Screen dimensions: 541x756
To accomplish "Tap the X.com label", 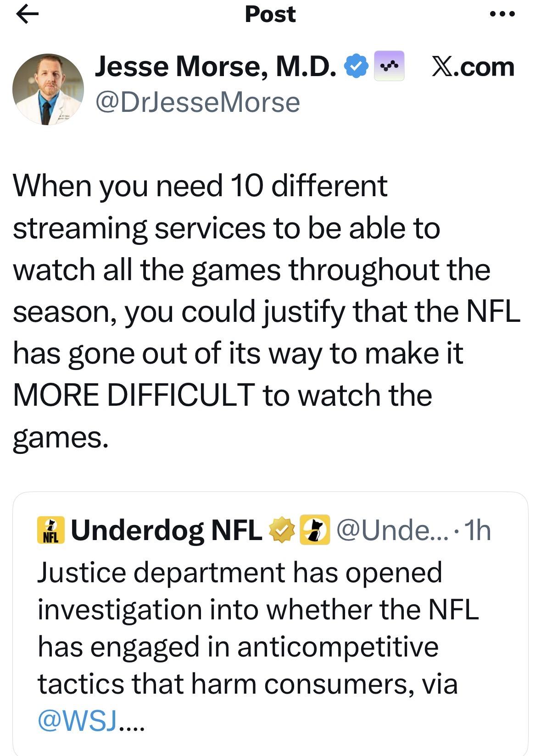I will pos(473,67).
